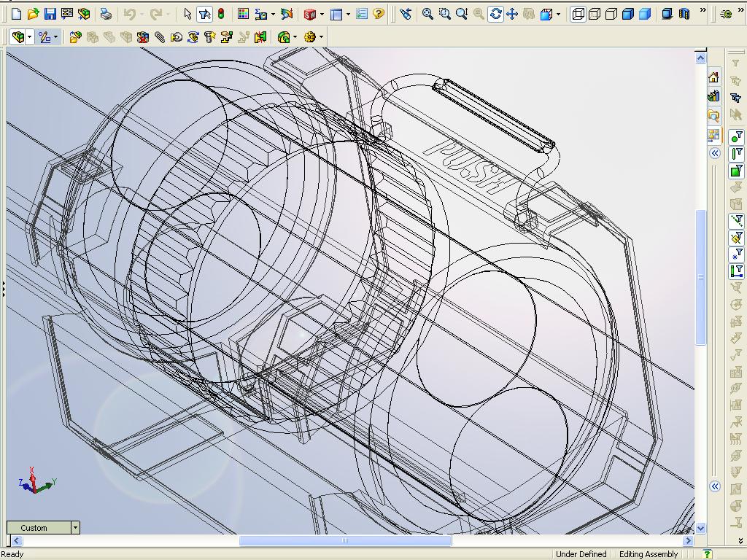The height and width of the screenshot is (560, 747).
Task: Save the assembly with the floppy disk icon
Action: pyautogui.click(x=50, y=14)
